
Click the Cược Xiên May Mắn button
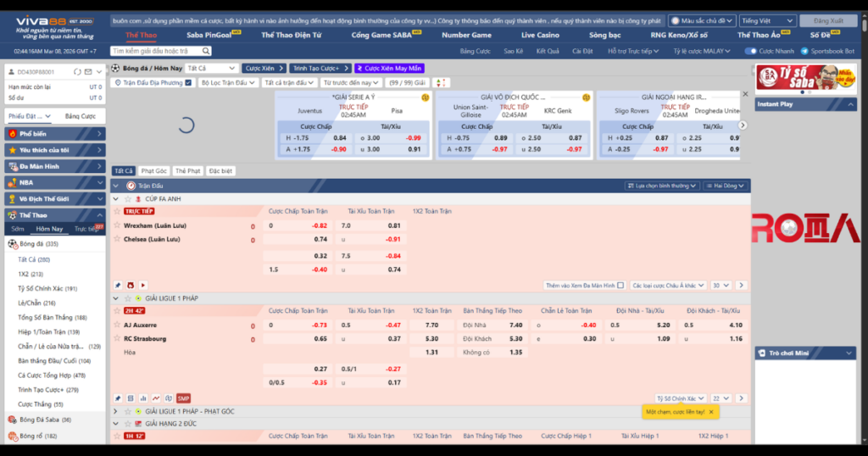388,68
